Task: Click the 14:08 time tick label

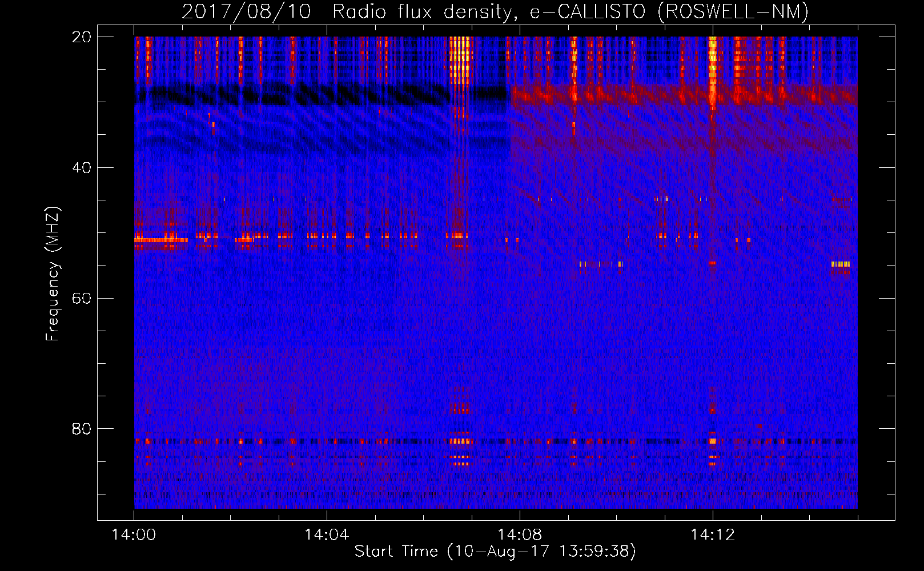Action: coord(520,535)
